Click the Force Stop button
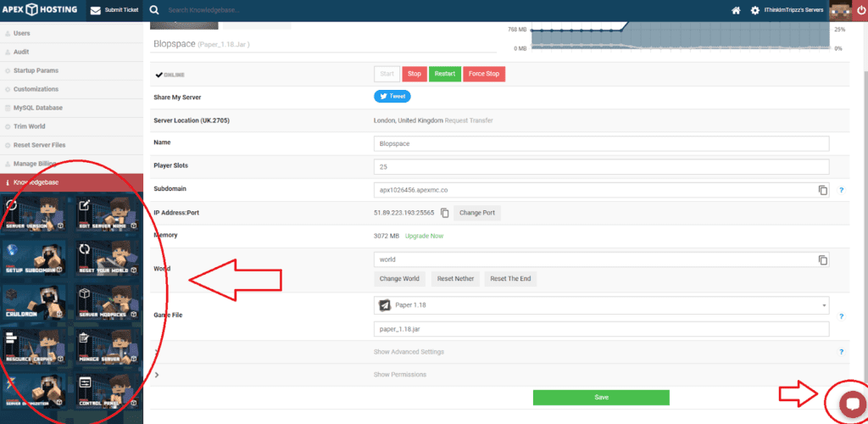 click(x=484, y=74)
